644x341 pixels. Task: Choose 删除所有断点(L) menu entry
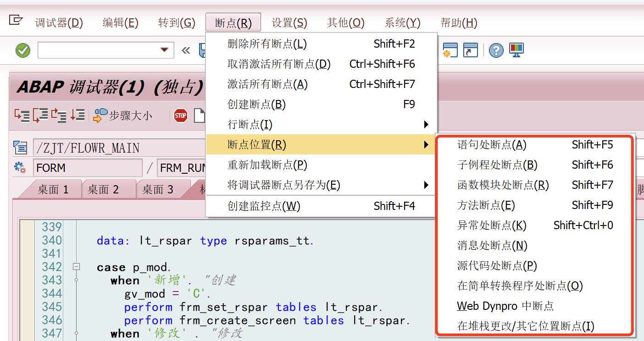(x=321, y=44)
